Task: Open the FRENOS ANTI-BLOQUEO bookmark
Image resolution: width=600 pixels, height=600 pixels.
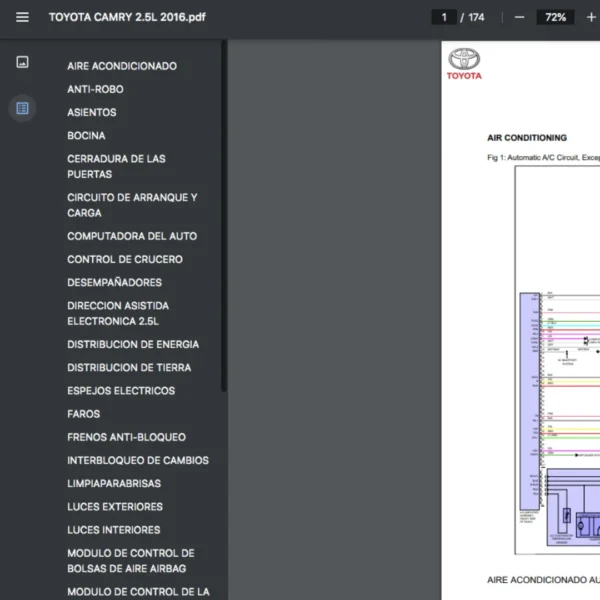Action: coord(126,437)
